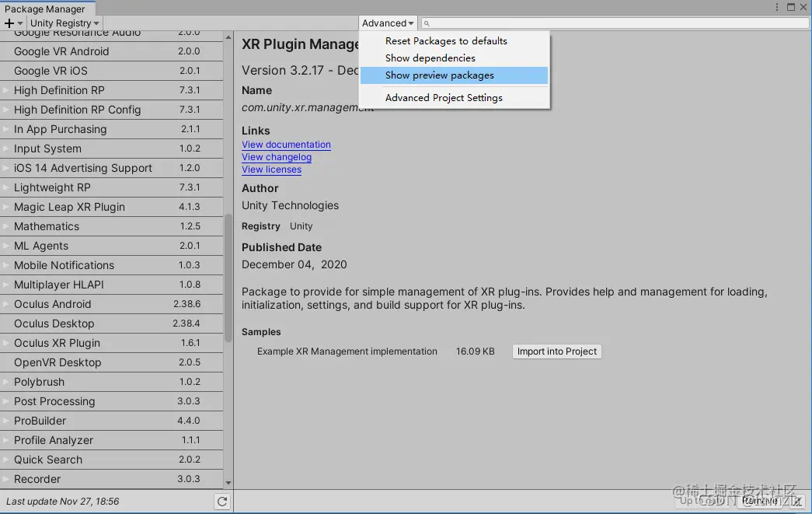Click the package list scrollbar thumb
The image size is (812, 514).
click(x=228, y=278)
